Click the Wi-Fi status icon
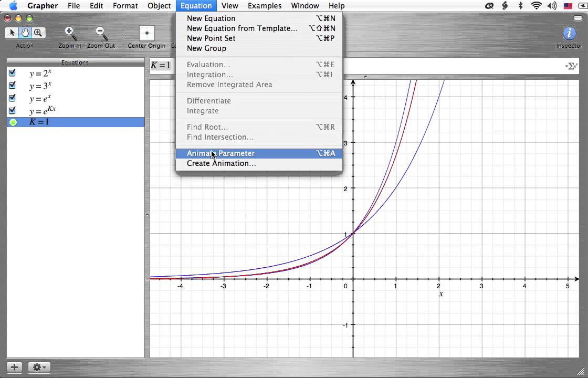Viewport: 588px width, 378px height. point(536,5)
